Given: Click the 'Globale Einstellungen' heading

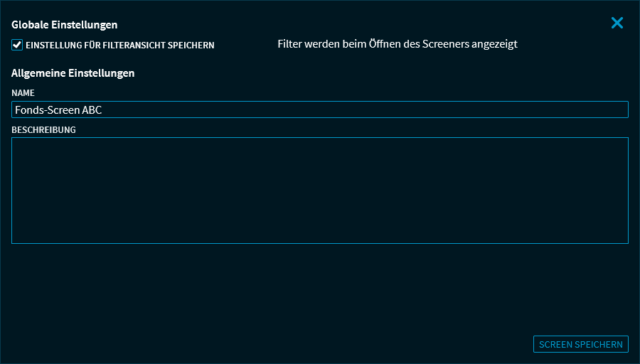Looking at the screenshot, I should [65, 25].
